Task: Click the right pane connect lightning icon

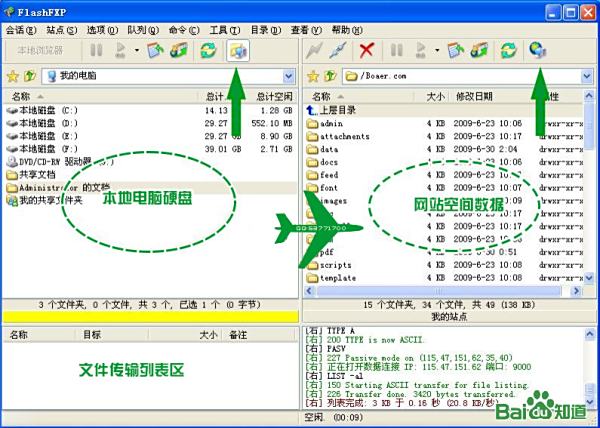Action: pyautogui.click(x=314, y=50)
